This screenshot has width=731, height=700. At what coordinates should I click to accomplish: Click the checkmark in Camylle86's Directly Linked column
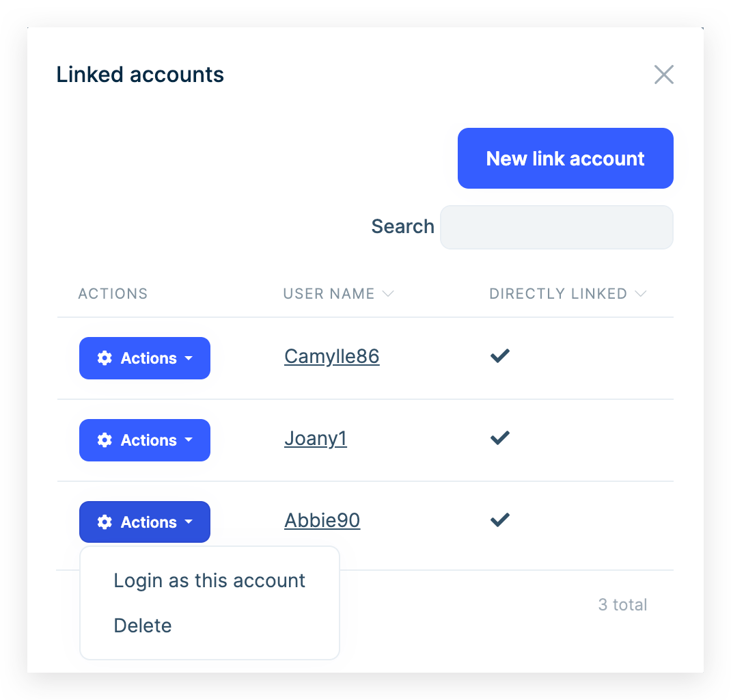[x=499, y=355]
